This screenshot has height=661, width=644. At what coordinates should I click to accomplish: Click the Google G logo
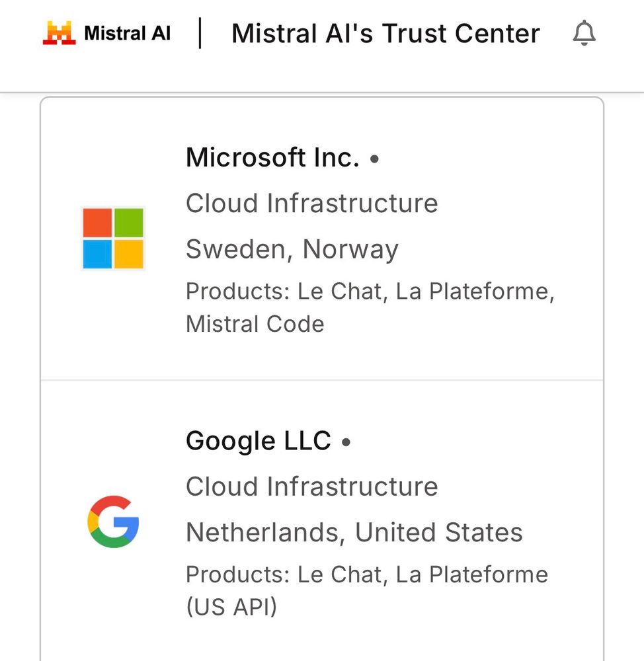click(x=112, y=521)
